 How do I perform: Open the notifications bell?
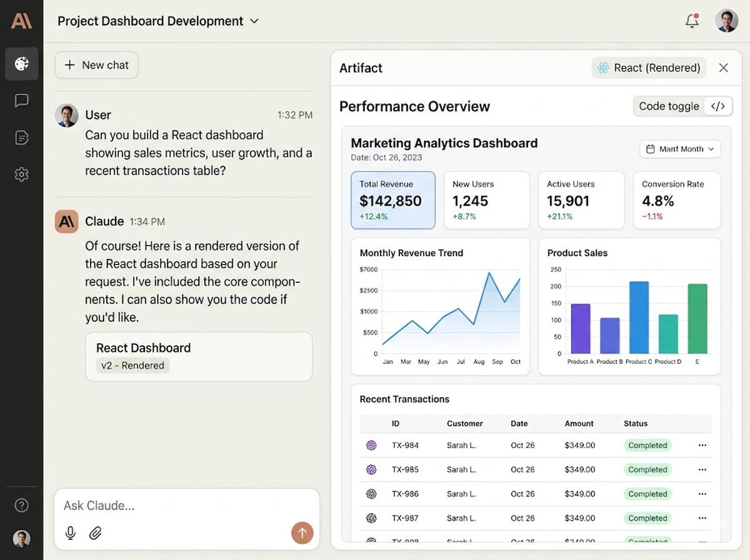click(x=692, y=21)
